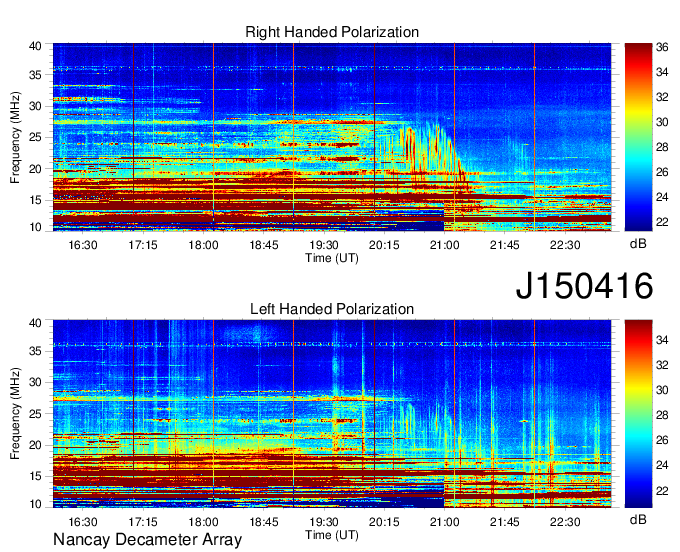Click the 28 value on bottom colorbar
The width and height of the screenshot is (680, 552).
tap(662, 415)
